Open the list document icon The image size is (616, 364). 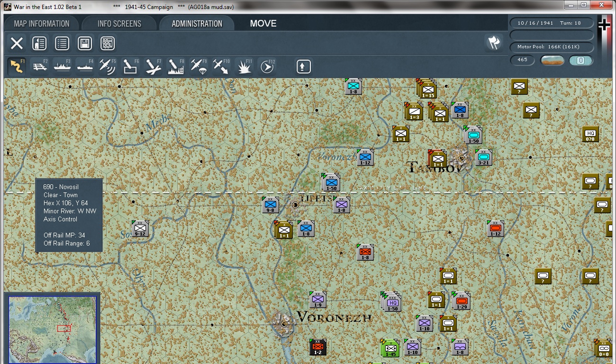pos(62,44)
